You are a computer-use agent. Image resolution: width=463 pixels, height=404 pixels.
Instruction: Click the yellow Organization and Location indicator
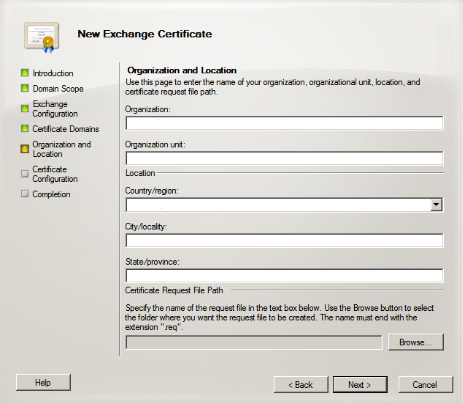tap(25, 149)
